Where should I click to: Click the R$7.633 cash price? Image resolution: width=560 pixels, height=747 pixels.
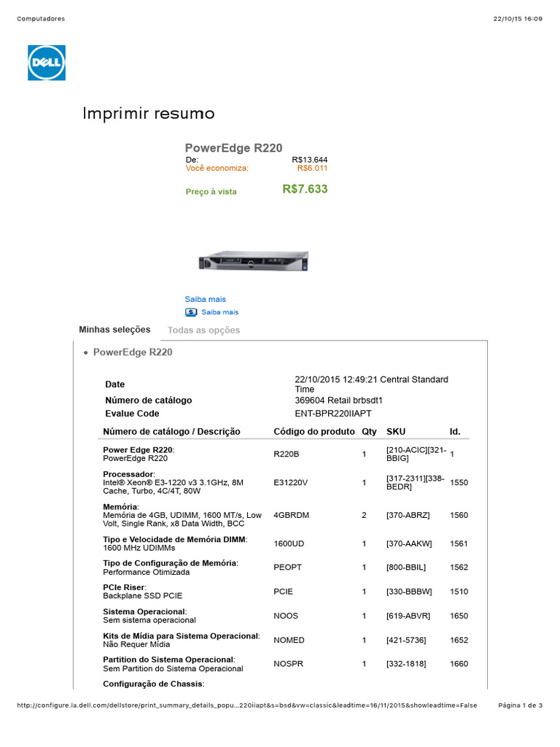305,190
